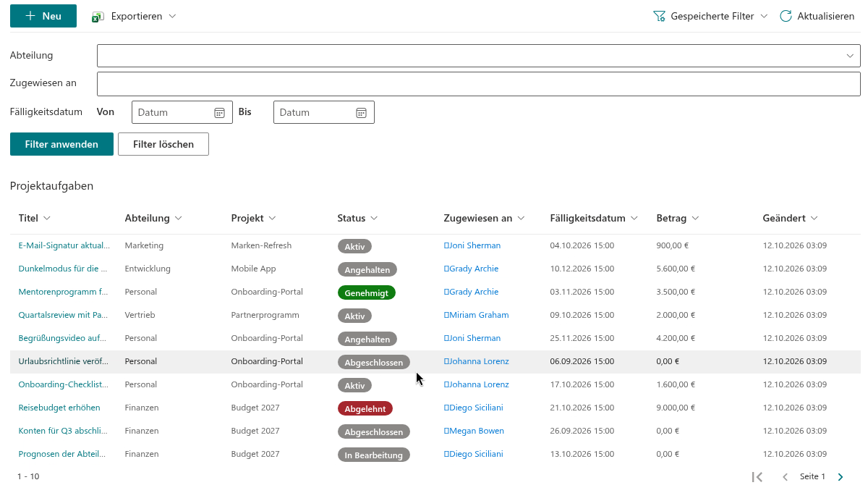Screen dimensions: 868x493
Task: Open Johanna Lorenz in Urlaubsrichtlinie row
Action: click(x=476, y=361)
